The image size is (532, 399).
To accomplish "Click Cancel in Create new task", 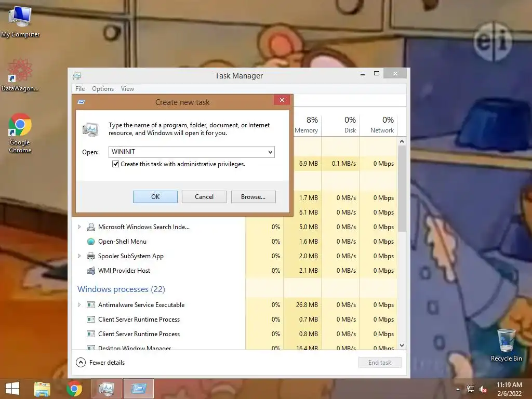I will (x=204, y=197).
